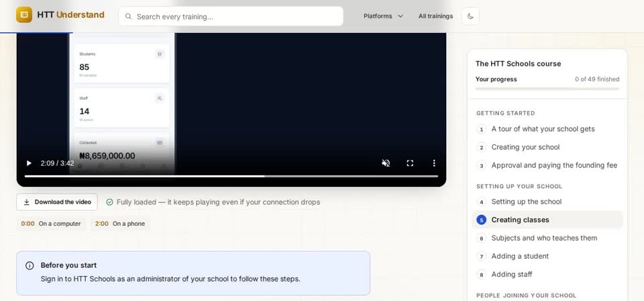This screenshot has height=301, width=644.
Task: Open lesson Creating your school
Action: [547, 147]
